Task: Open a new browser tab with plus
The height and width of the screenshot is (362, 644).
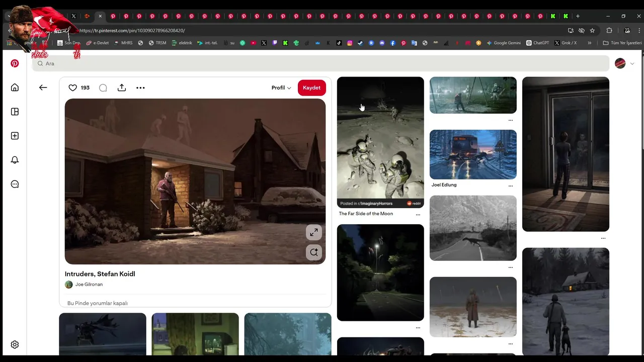Action: click(x=578, y=16)
